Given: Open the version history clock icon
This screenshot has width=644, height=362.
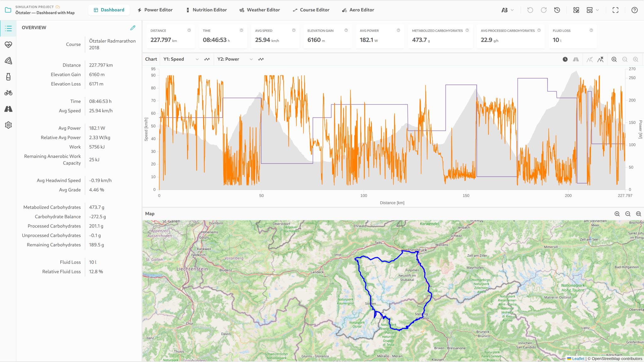Looking at the screenshot, I should pos(557,10).
